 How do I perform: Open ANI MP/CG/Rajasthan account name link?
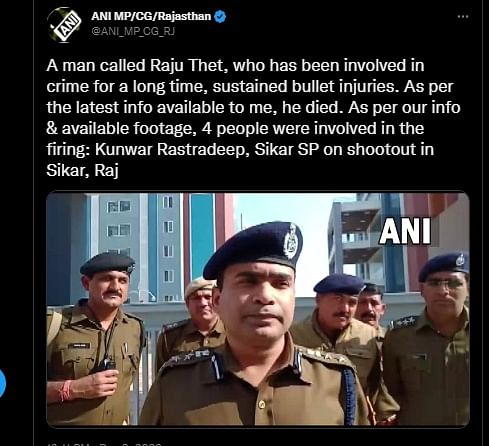click(x=151, y=16)
